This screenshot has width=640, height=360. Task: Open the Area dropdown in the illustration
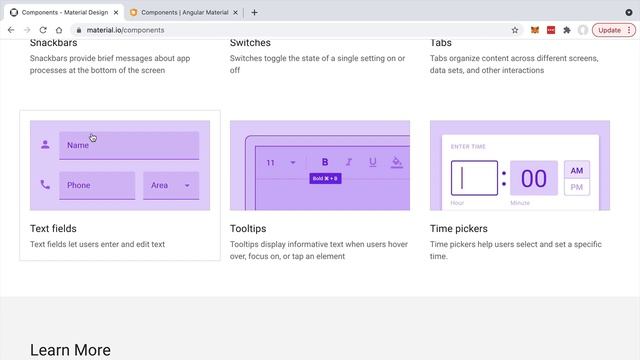click(171, 185)
